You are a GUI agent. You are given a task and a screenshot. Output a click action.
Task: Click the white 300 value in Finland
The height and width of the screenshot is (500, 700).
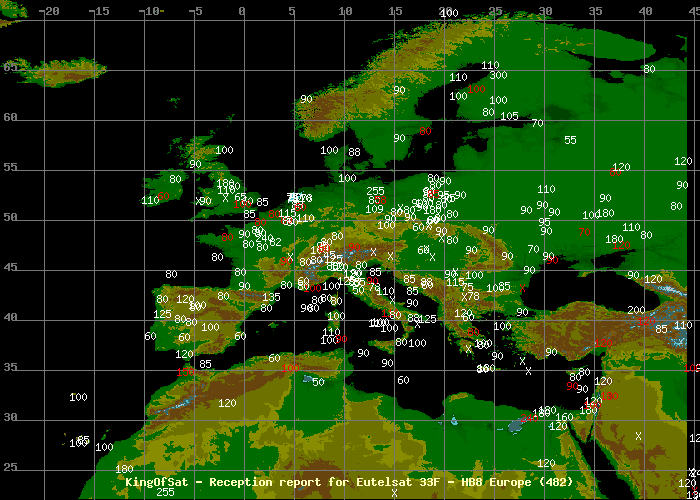point(498,75)
